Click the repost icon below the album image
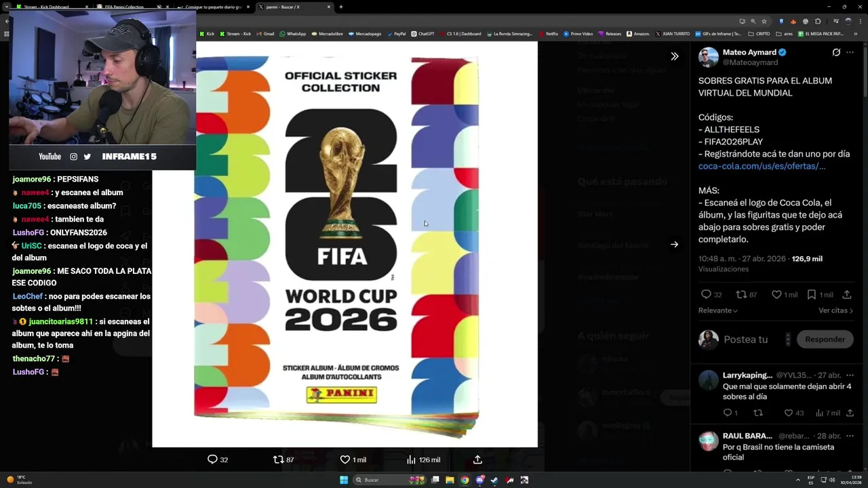The image size is (868, 488). pyautogui.click(x=278, y=460)
